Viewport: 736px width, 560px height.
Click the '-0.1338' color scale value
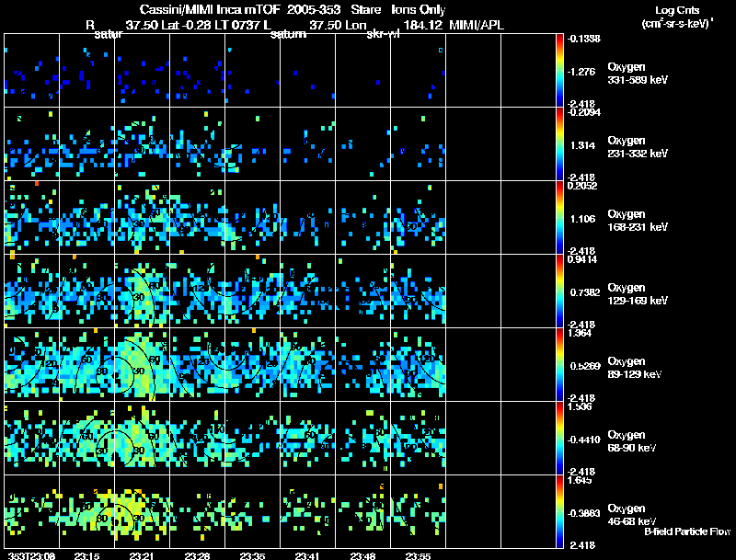[583, 39]
